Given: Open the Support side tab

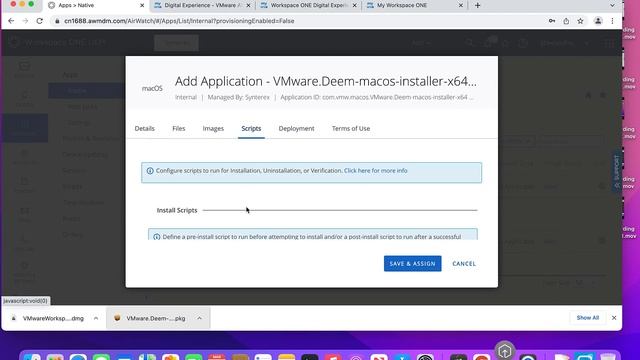Looking at the screenshot, I should click(617, 171).
